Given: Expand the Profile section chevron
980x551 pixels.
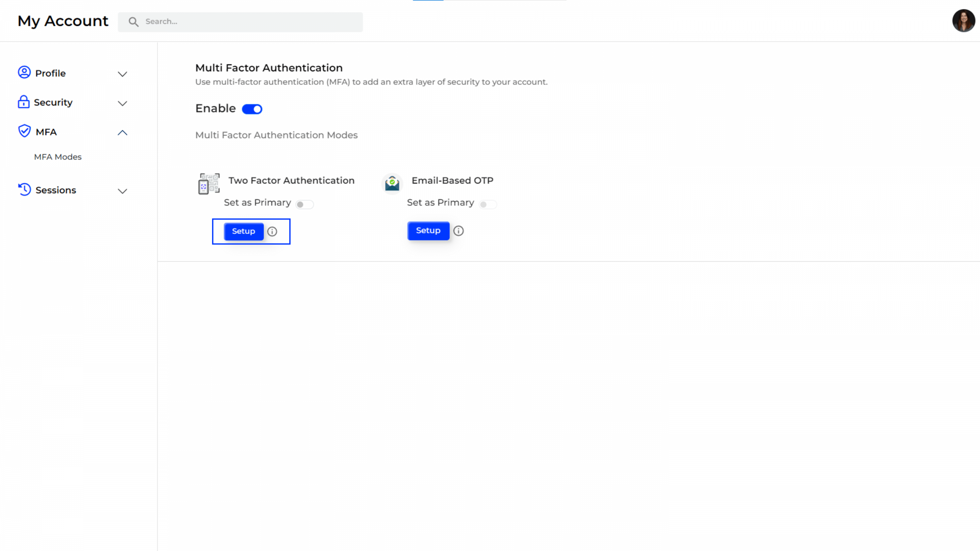Looking at the screenshot, I should 122,74.
